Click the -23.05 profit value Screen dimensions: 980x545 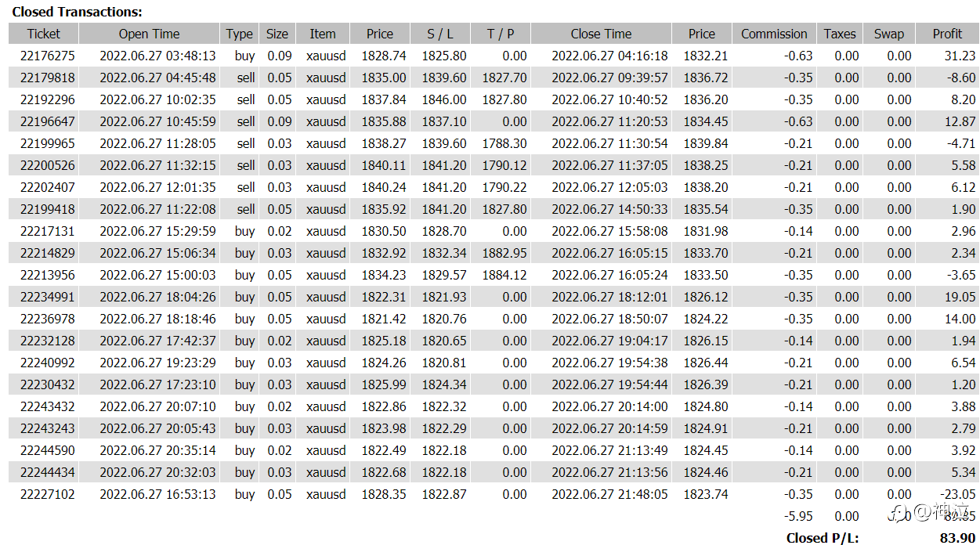pos(958,494)
